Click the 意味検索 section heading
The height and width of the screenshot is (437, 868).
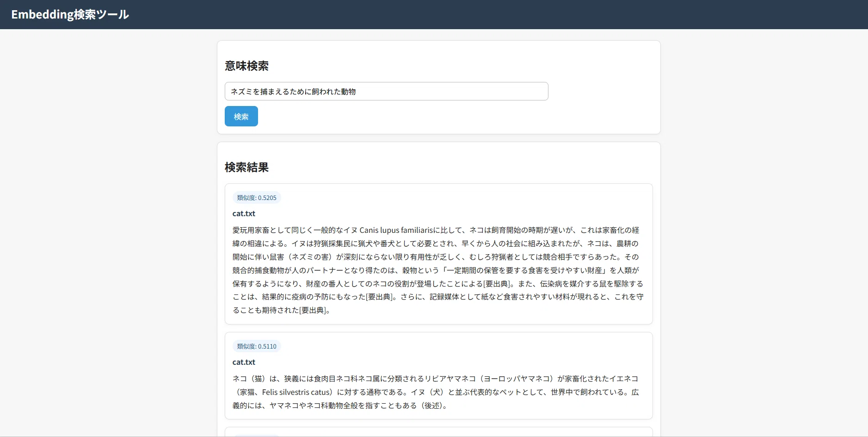(246, 66)
